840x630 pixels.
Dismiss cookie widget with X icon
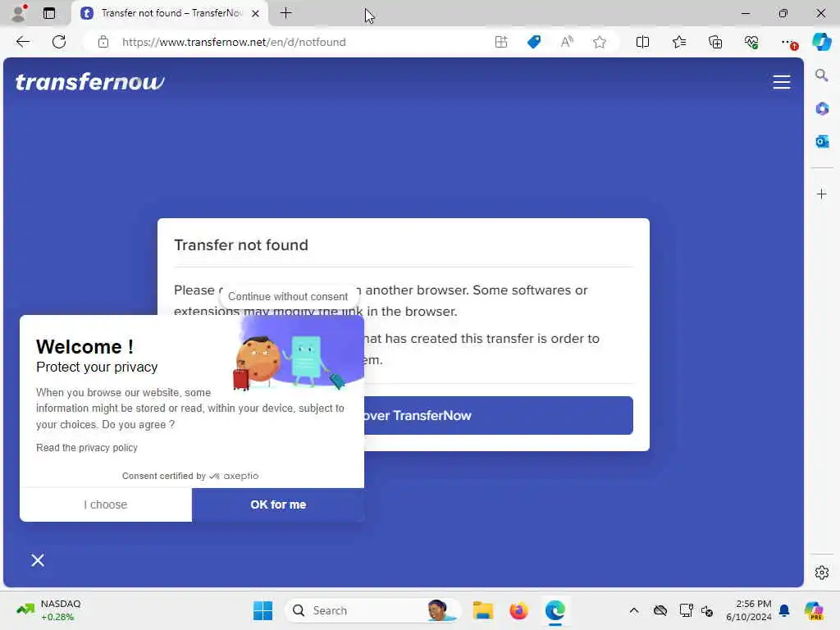coord(38,560)
